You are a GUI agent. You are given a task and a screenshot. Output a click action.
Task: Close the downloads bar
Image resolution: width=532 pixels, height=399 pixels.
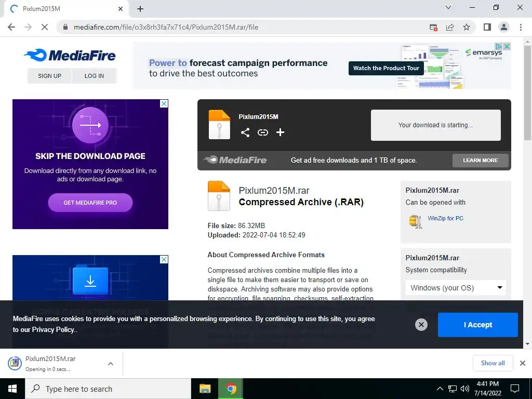523,363
